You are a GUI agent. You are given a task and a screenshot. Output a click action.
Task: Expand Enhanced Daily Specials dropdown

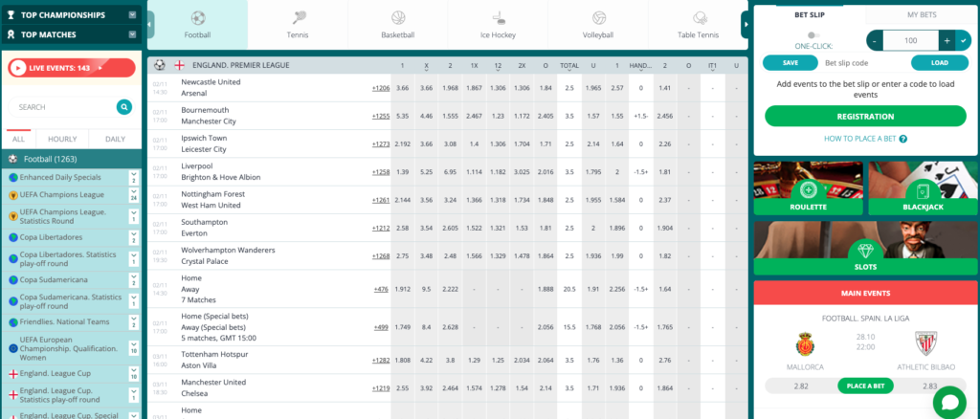[x=133, y=177]
